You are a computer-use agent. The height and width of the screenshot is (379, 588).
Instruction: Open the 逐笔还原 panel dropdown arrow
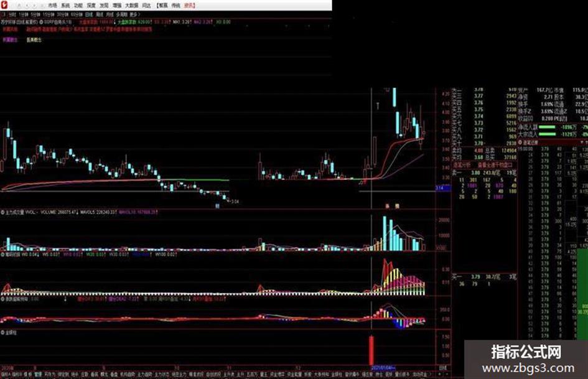[x=582, y=143]
